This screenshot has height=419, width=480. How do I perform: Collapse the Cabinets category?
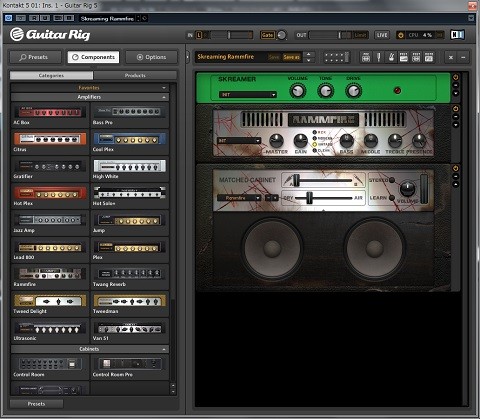[x=90, y=349]
